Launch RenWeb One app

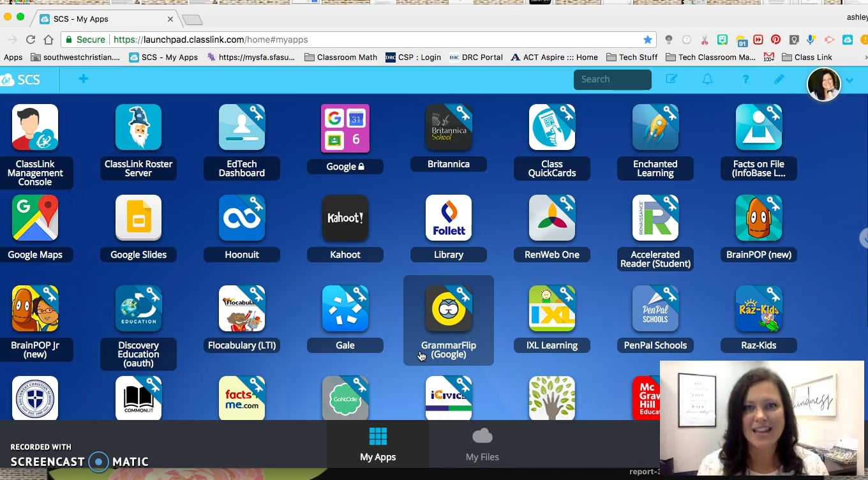click(552, 218)
